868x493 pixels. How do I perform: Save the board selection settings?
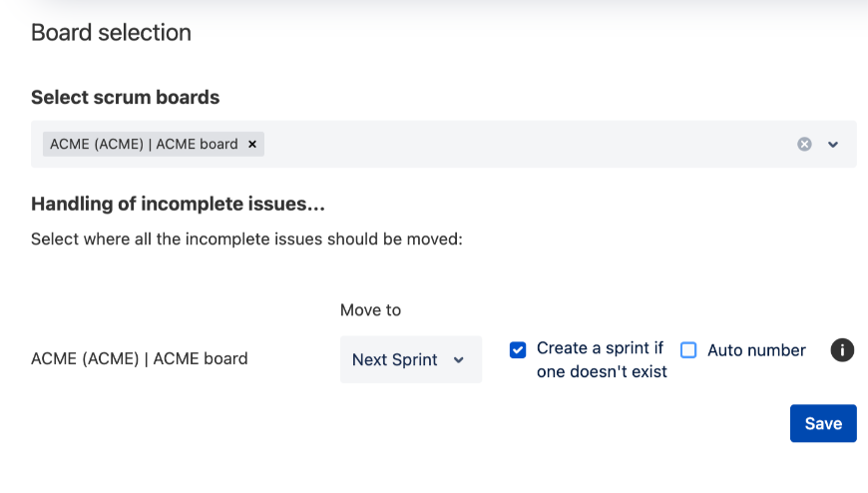click(x=823, y=423)
